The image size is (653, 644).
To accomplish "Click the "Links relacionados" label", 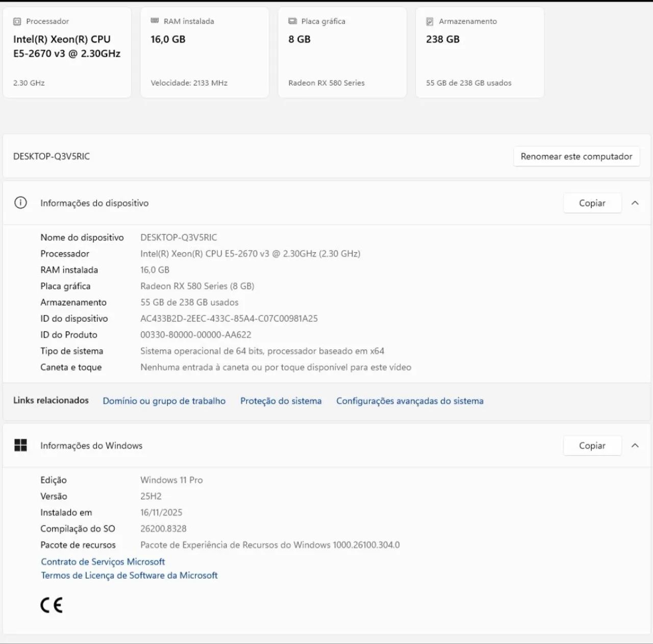I will click(51, 401).
